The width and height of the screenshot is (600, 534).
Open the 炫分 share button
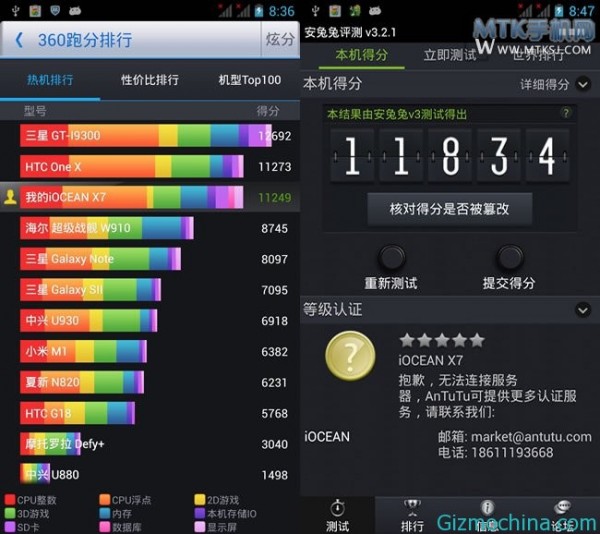280,39
